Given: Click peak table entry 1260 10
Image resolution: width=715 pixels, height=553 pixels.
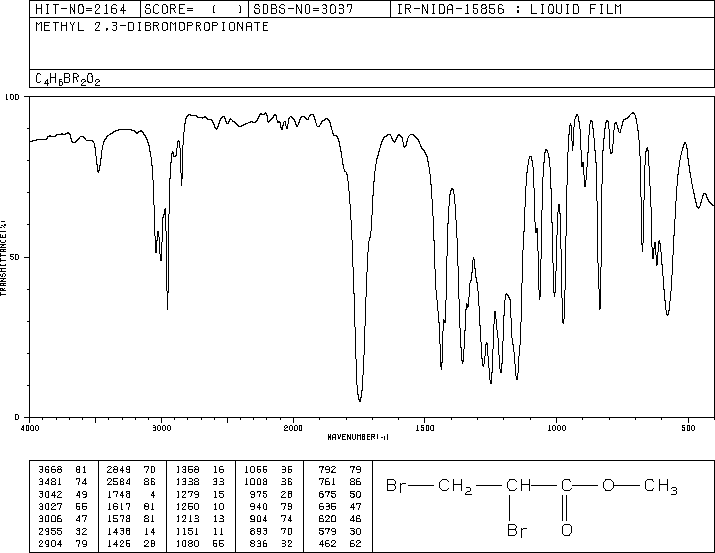Looking at the screenshot, I should click(x=200, y=506).
